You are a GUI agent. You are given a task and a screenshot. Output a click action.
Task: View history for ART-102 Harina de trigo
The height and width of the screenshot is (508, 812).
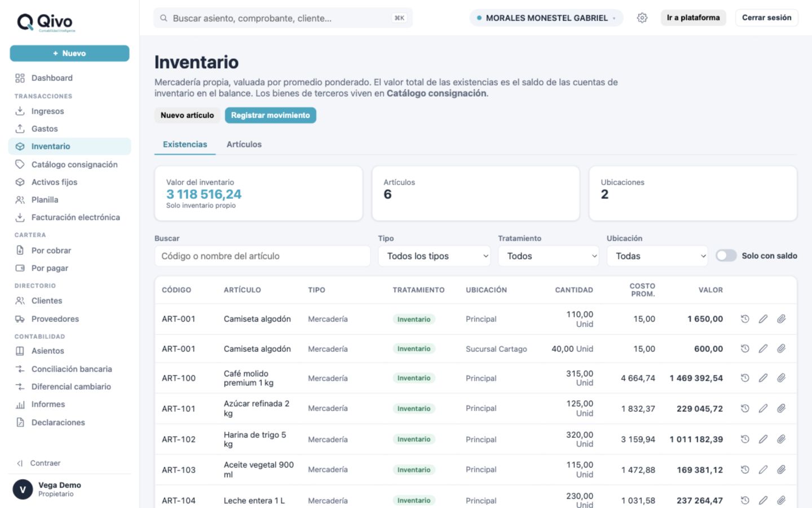tap(745, 439)
